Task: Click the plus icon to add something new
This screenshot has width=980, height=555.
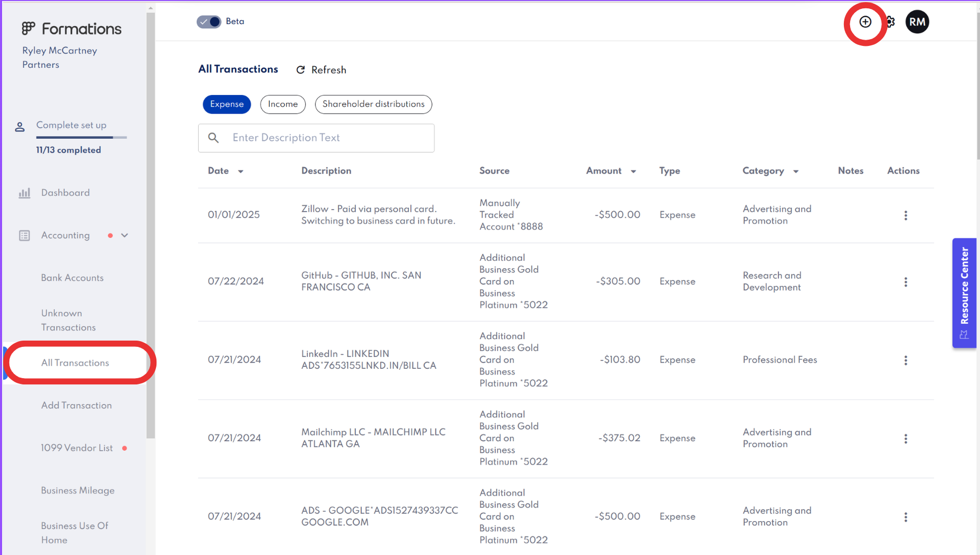Action: tap(865, 21)
